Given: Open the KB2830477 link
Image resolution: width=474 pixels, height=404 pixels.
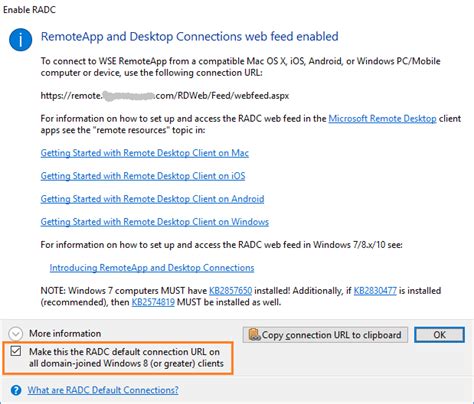Looking at the screenshot, I should 375,291.
